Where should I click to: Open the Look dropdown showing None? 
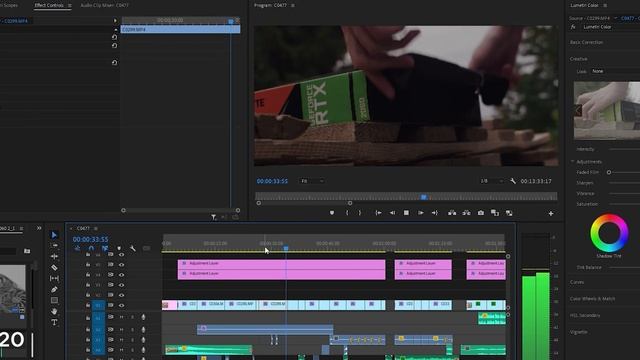(x=616, y=71)
